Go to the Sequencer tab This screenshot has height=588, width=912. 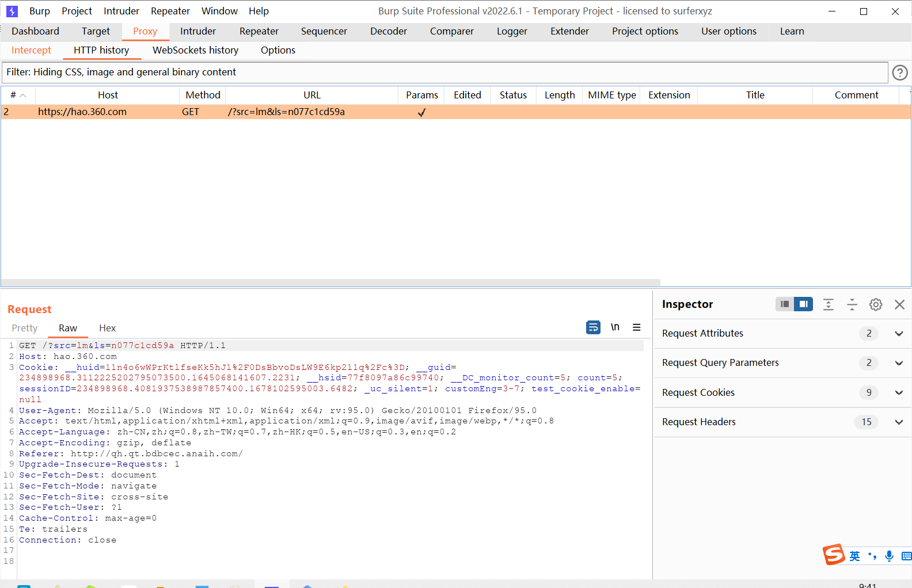point(324,32)
